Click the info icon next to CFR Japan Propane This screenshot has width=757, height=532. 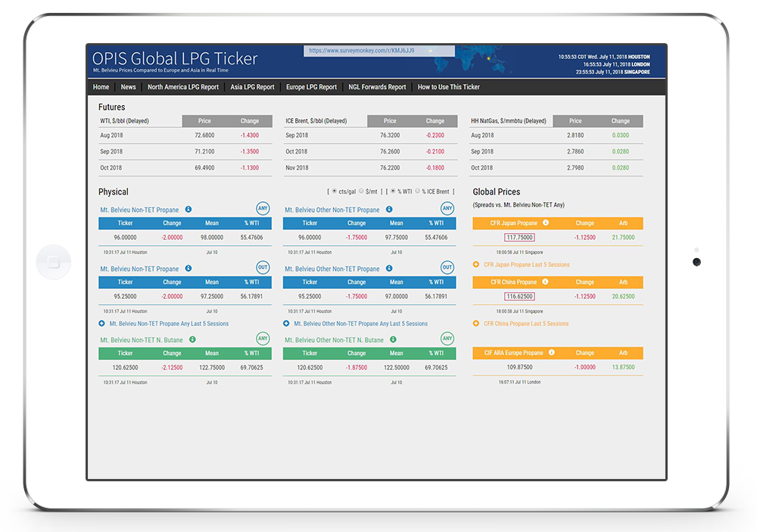click(546, 222)
